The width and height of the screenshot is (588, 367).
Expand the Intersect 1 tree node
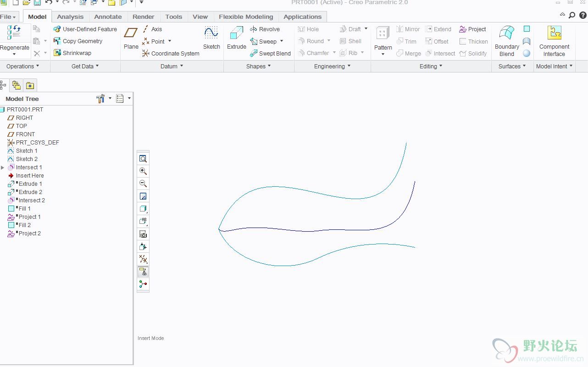[x=3, y=167]
